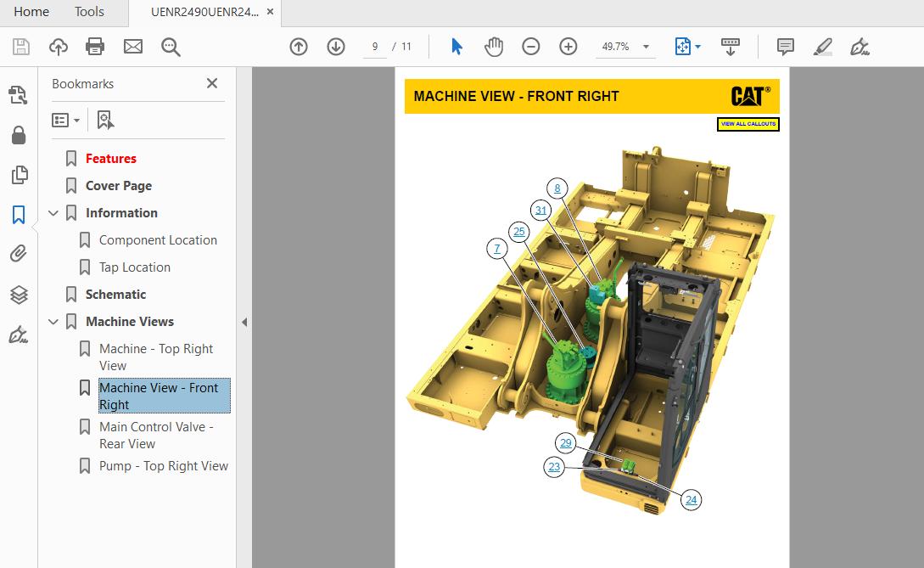This screenshot has width=924, height=568.
Task: Enable Presentation mode
Action: [731, 47]
